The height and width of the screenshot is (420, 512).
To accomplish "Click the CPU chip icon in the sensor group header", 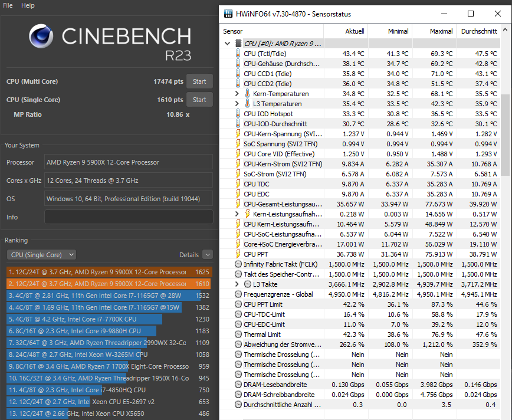I will pos(238,44).
